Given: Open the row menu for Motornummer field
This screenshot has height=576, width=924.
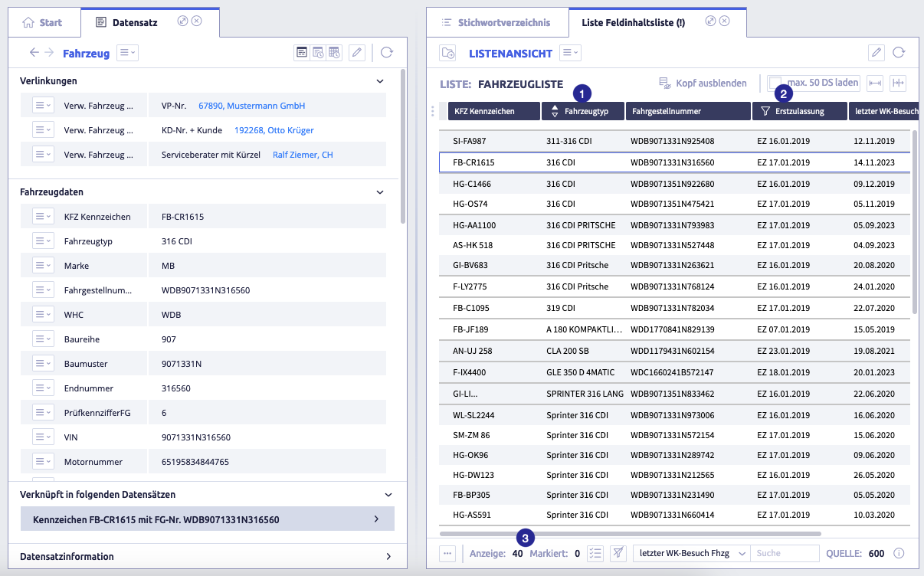Looking at the screenshot, I should tap(43, 462).
